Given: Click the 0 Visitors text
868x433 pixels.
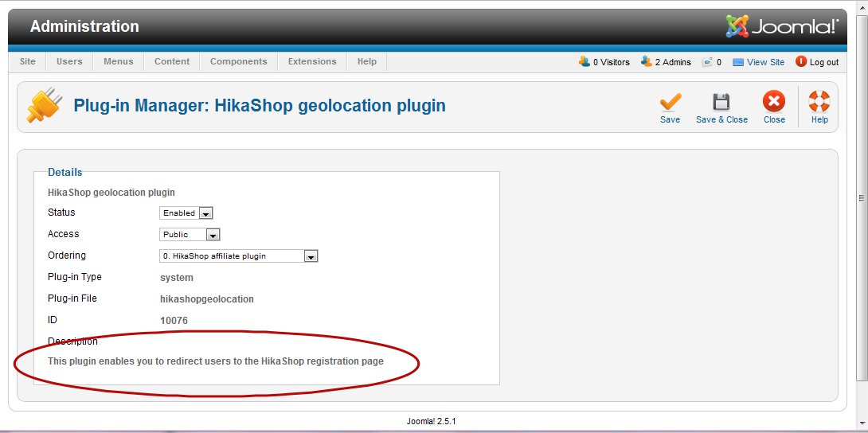Looking at the screenshot, I should coord(611,63).
